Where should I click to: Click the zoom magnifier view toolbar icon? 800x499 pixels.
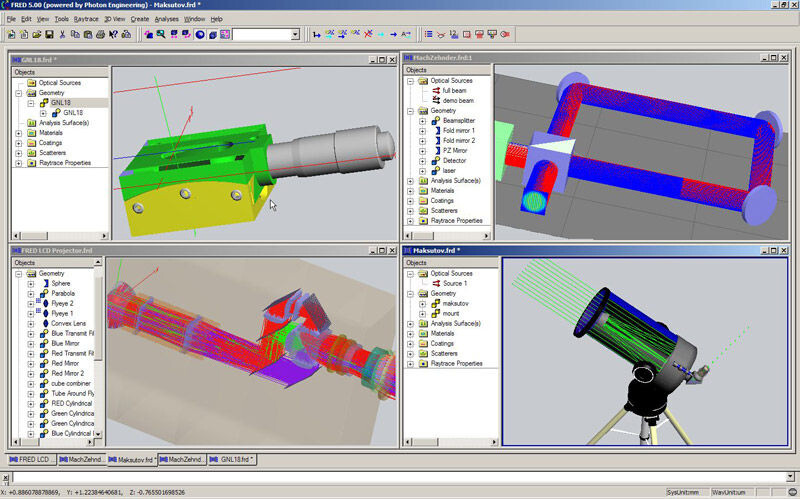pos(161,34)
